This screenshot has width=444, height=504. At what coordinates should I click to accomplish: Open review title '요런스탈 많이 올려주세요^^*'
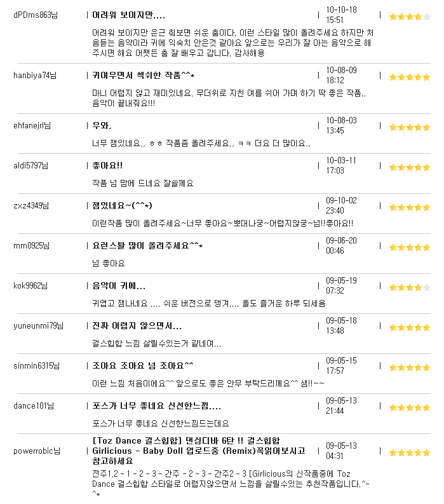coord(147,246)
